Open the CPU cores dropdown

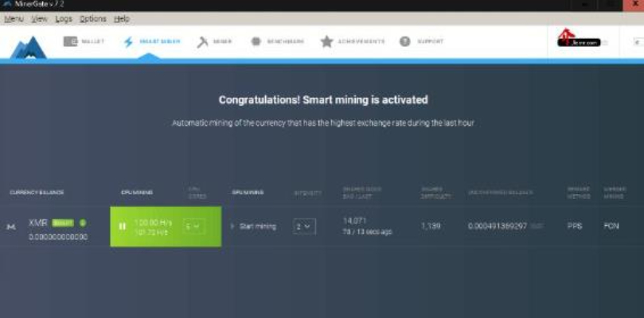pos(193,226)
